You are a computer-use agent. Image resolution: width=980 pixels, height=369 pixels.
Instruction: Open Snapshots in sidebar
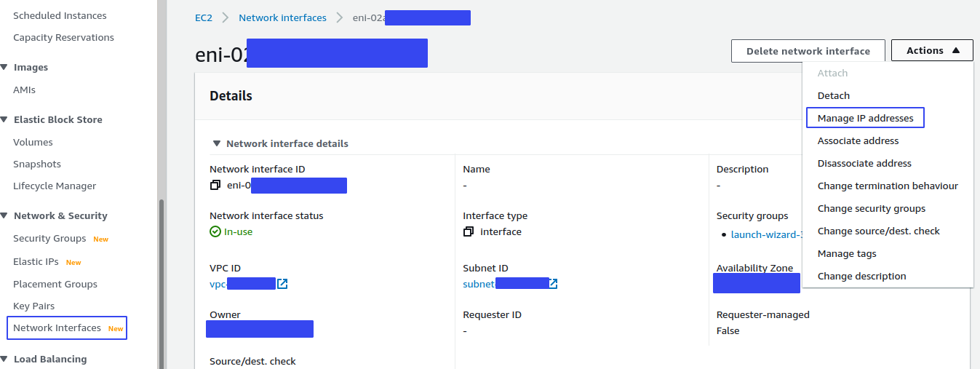pos(37,164)
